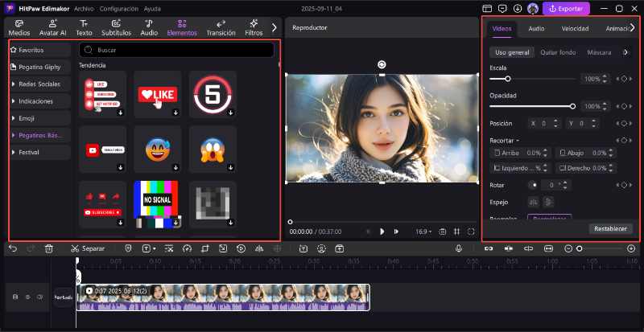The height and width of the screenshot is (332, 644).
Task: Zoom out the timeline with minus icon
Action: [x=568, y=248]
